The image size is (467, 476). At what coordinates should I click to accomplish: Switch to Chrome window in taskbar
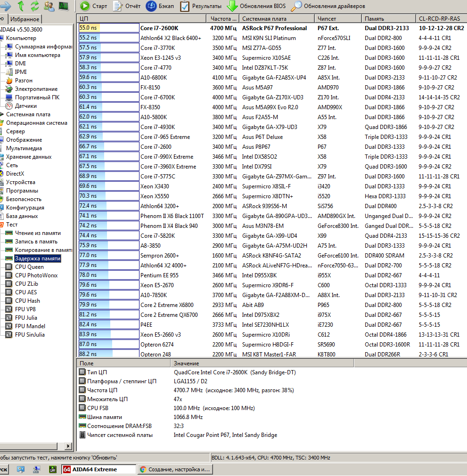175,469
